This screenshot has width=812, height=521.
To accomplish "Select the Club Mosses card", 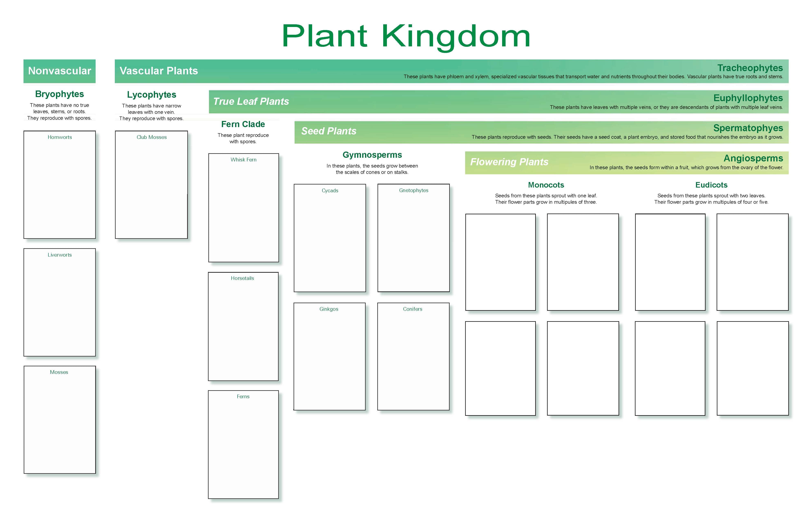I will click(151, 185).
